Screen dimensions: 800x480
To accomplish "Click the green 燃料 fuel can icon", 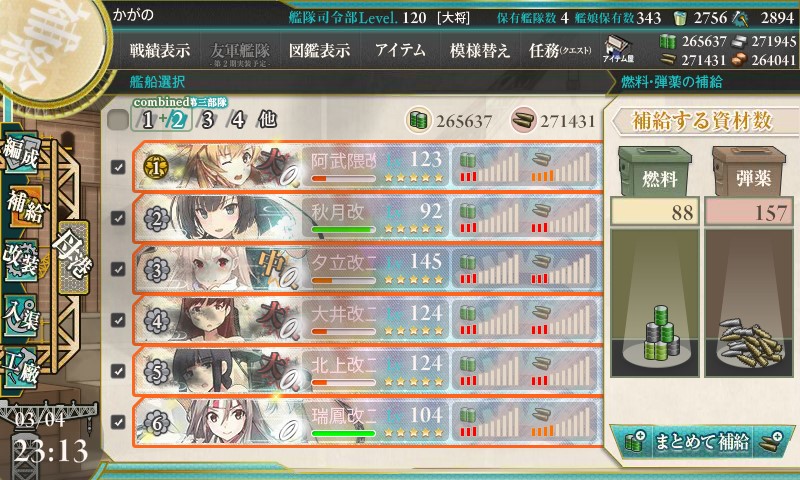I will (x=656, y=172).
